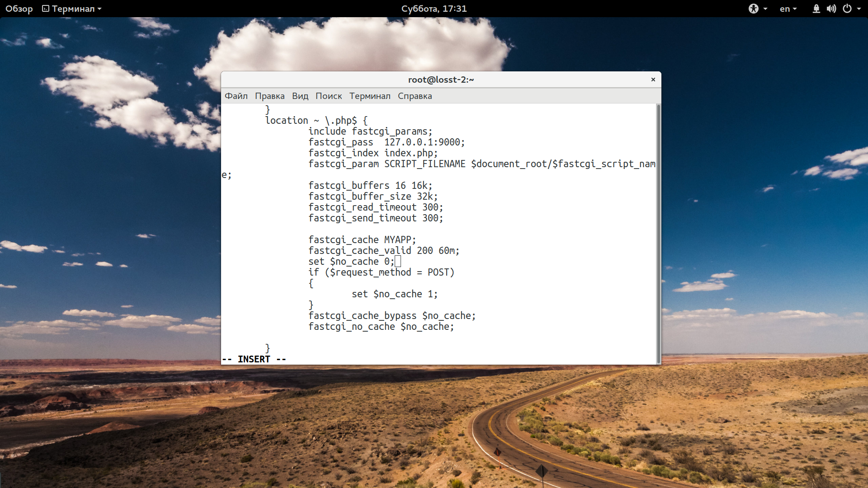Open the Терминал menu in the menu bar

[370, 96]
